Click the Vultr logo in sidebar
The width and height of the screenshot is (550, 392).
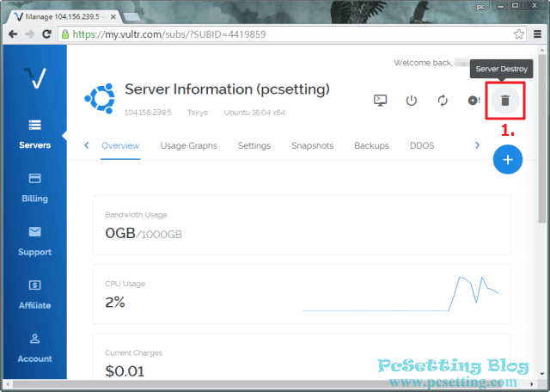[x=35, y=78]
